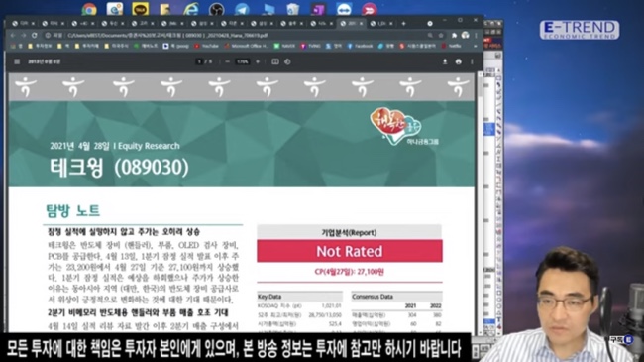644x362 pixels.
Task: Click the address bar zoom magnifier icon
Action: (430, 36)
